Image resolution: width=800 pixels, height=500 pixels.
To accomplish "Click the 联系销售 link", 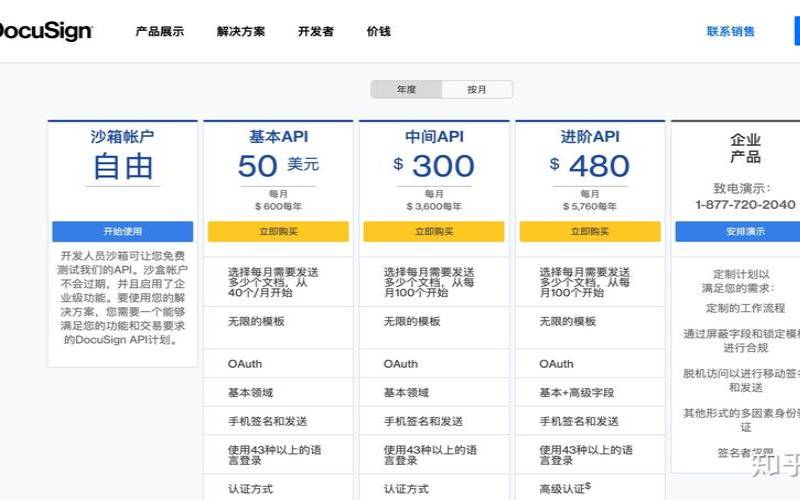I will coord(731,32).
